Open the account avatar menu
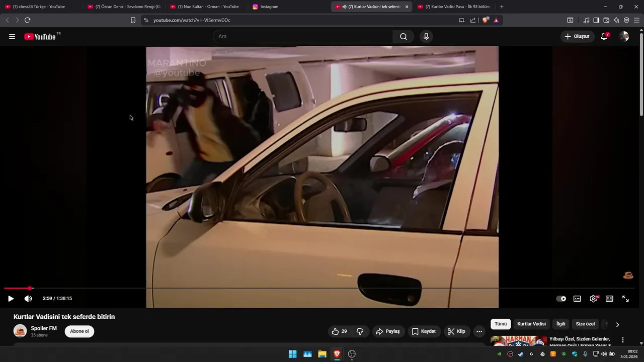Viewport: 644px width, 362px height. (624, 37)
